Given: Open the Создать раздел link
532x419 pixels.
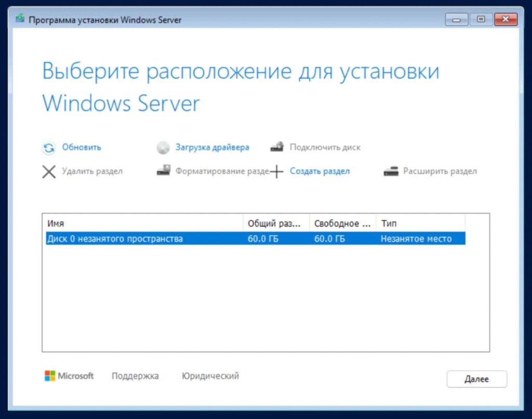Looking at the screenshot, I should point(320,171).
